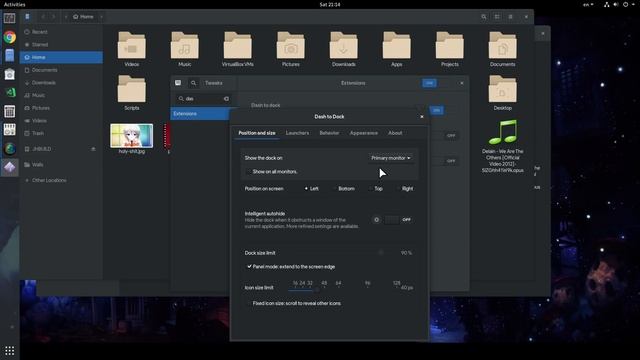Go forward in the Files window
The width and height of the screenshot is (640, 360).
pos(53,17)
